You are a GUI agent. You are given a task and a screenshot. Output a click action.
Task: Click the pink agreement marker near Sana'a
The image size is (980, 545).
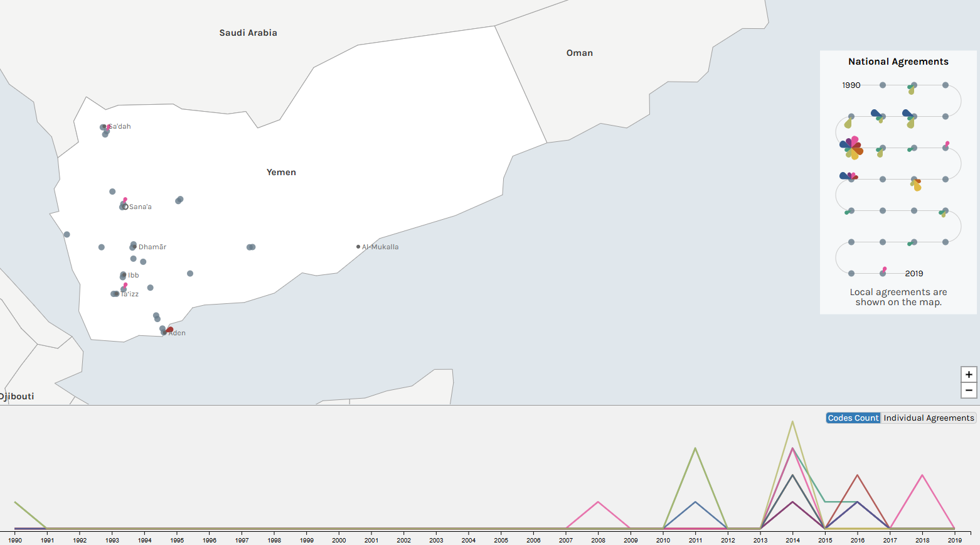point(125,200)
